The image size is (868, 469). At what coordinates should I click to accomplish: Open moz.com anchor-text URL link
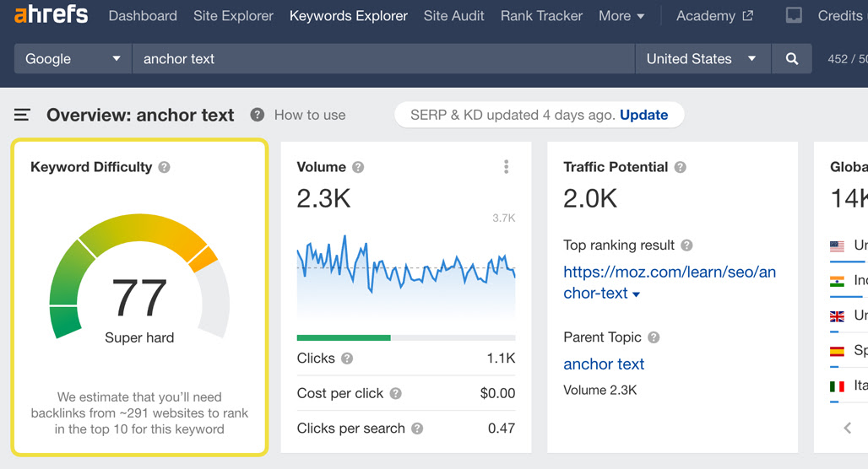pos(670,282)
